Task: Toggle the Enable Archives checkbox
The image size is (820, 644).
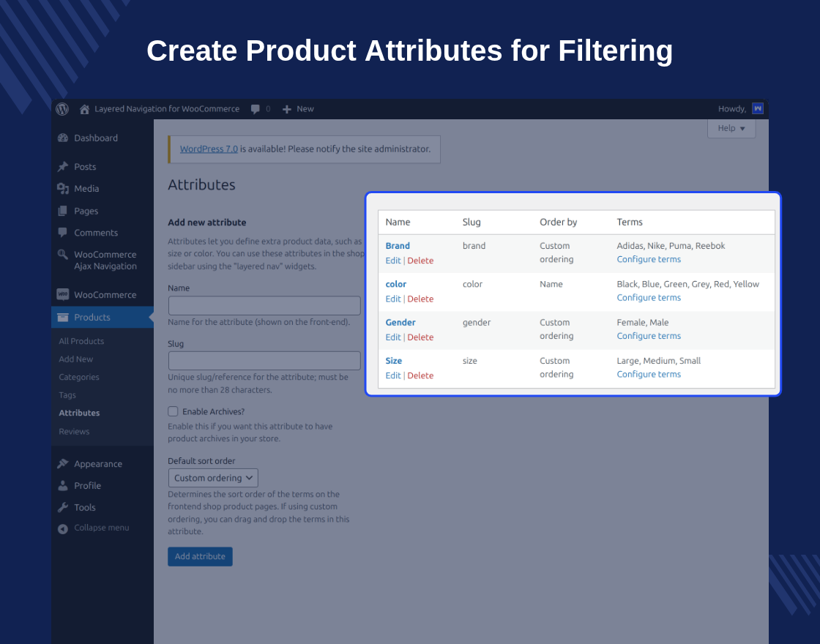Action: coord(173,411)
